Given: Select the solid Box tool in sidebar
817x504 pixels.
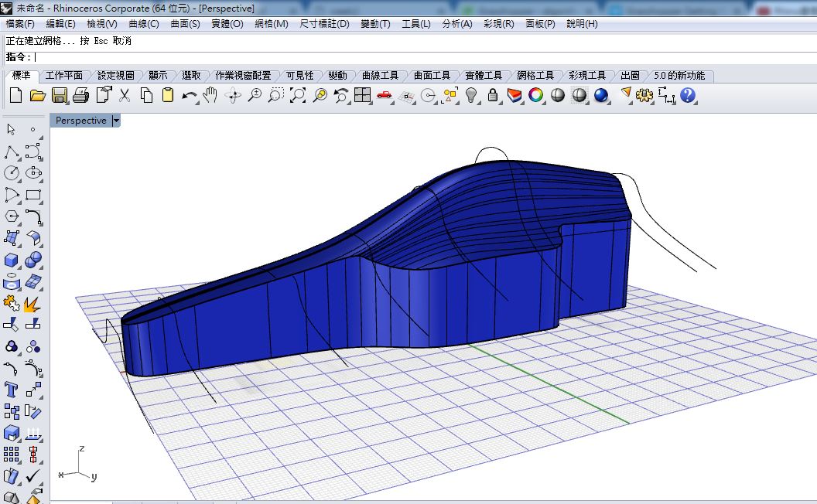Looking at the screenshot, I should point(12,261).
